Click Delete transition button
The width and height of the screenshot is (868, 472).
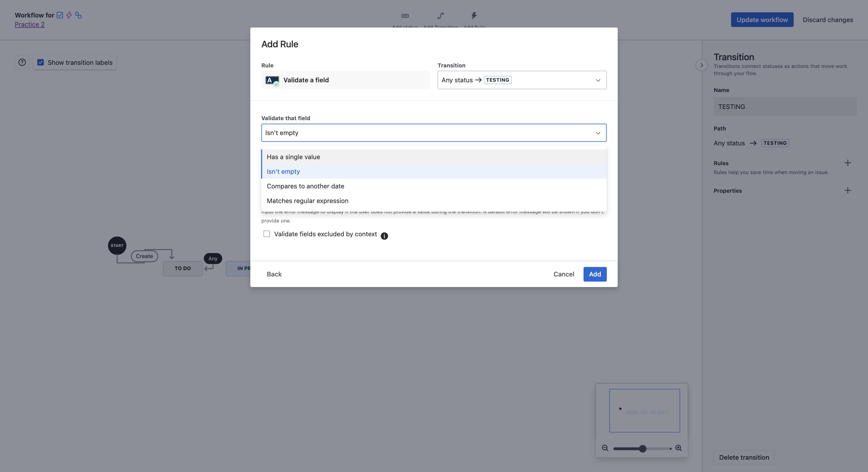pyautogui.click(x=744, y=457)
